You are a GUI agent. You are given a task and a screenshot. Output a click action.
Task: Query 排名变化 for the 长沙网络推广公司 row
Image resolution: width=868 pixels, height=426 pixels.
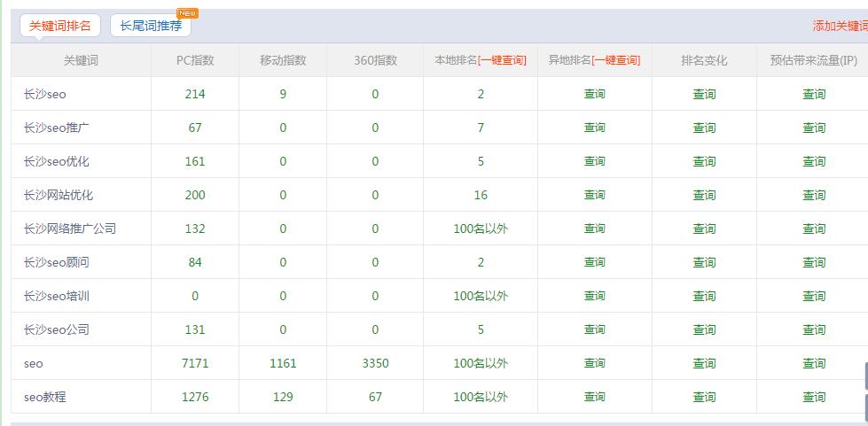pos(704,228)
